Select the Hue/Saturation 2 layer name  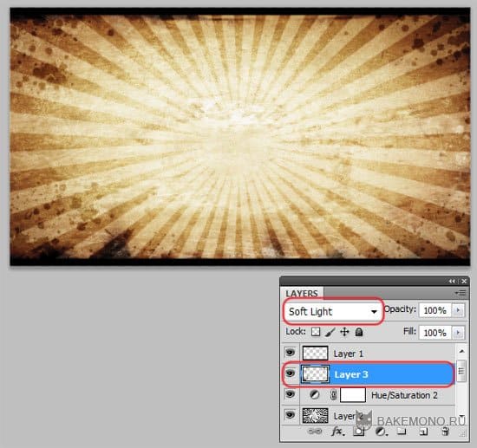pos(404,395)
